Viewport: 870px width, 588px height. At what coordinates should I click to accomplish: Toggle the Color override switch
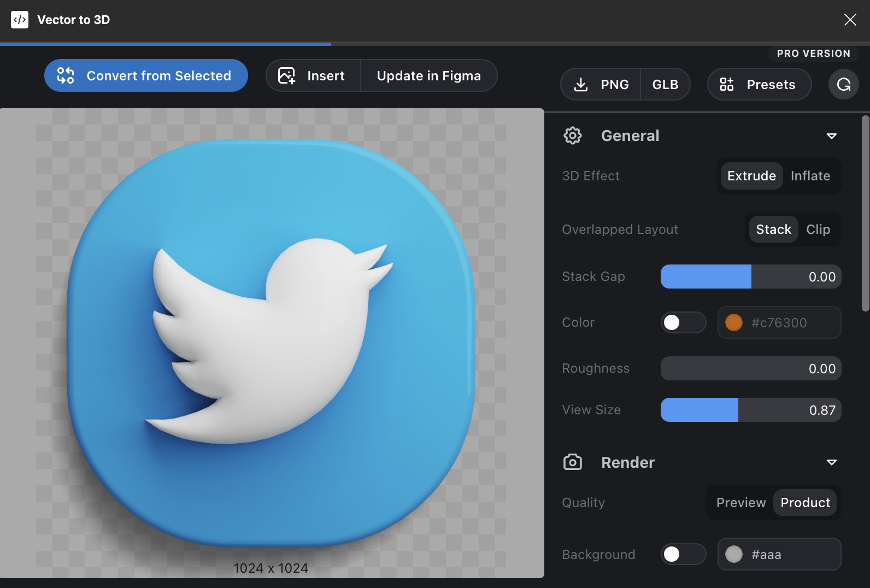[683, 322]
